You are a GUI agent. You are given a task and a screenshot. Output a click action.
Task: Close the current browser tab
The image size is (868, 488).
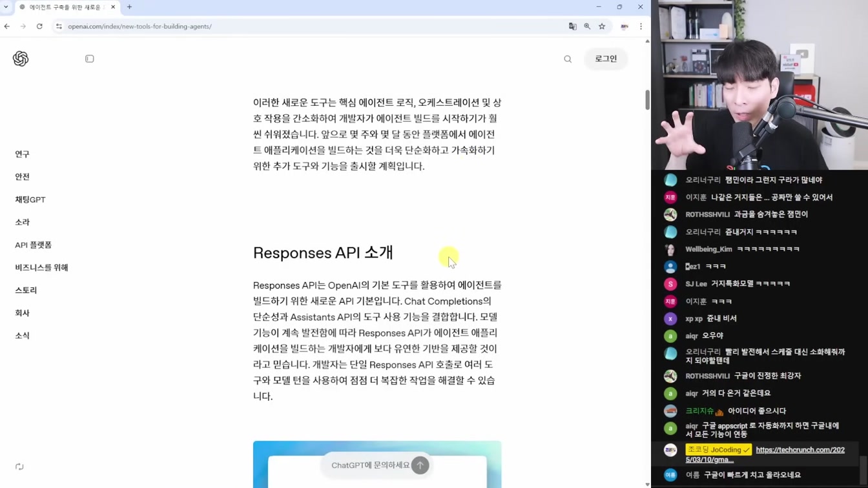pos(113,7)
